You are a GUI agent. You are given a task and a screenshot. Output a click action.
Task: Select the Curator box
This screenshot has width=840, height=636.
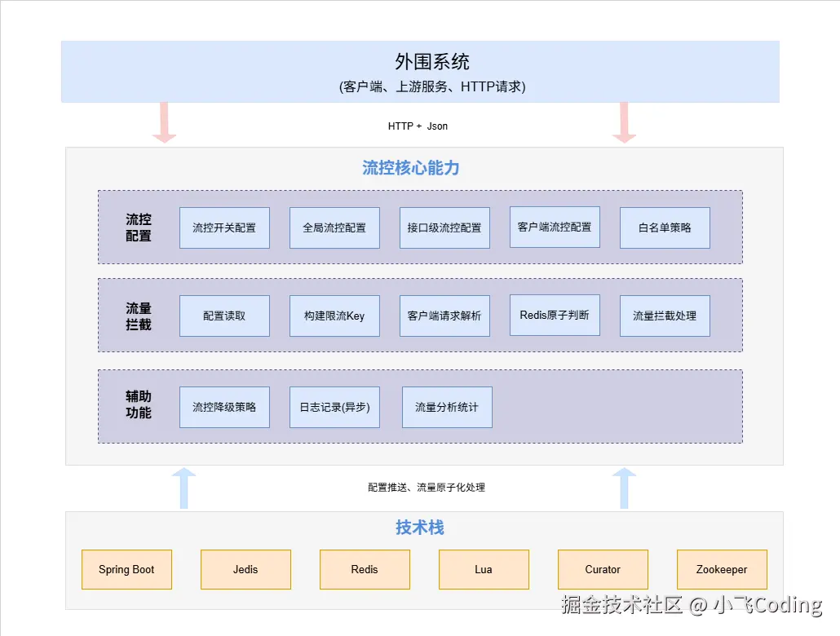point(603,569)
